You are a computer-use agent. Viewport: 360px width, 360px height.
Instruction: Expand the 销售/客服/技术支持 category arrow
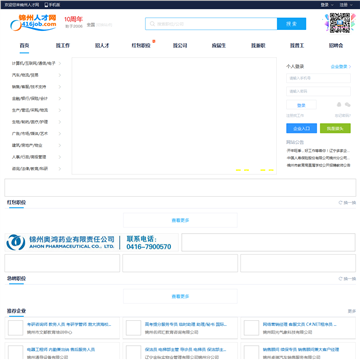[60, 87]
